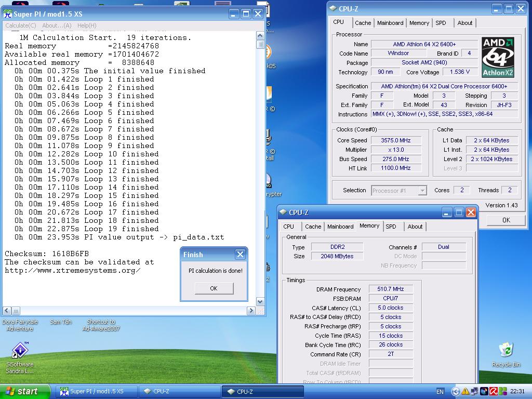Click Super PI window title icon
Image resolution: width=532 pixels, height=399 pixels.
(x=7, y=14)
